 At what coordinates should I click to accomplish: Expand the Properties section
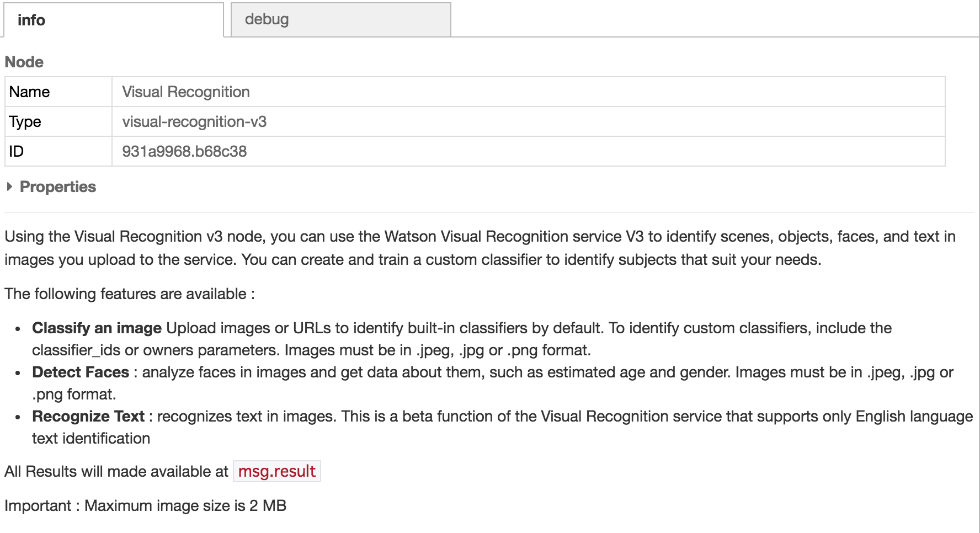coord(57,186)
